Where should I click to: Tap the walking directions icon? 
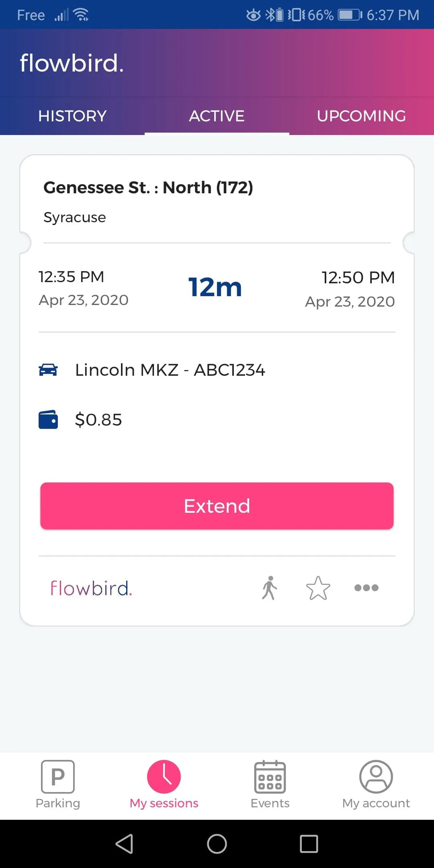270,588
